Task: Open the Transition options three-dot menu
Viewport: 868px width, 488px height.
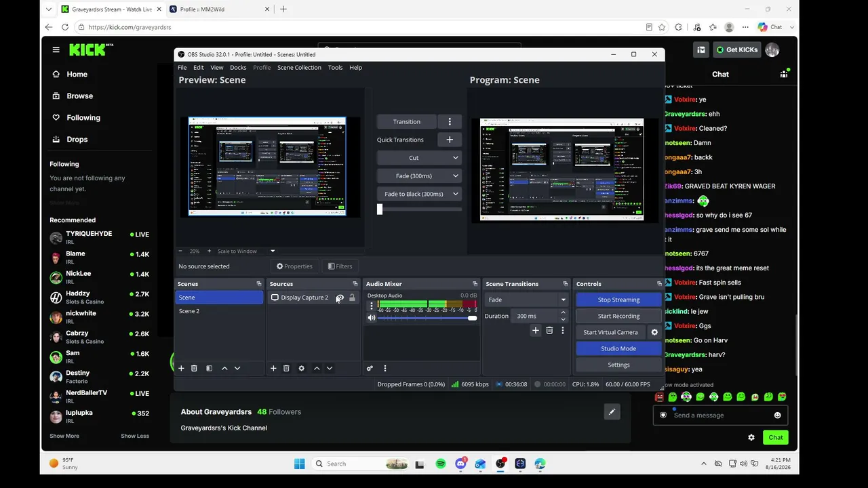Action: pyautogui.click(x=450, y=121)
